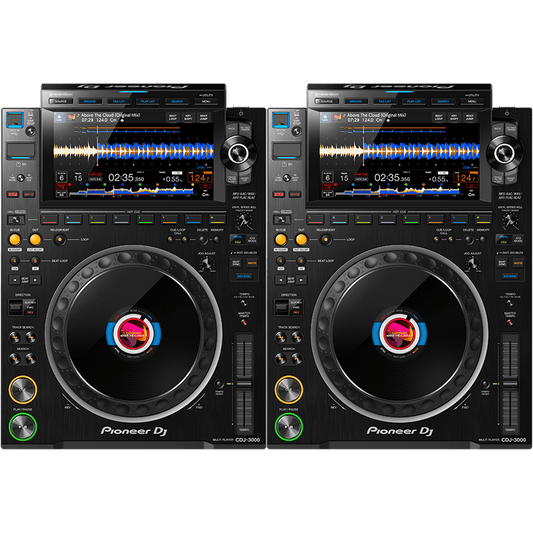This screenshot has height=533, width=533.
Task: Open Browse view on left CDJ
Action: 90,101
